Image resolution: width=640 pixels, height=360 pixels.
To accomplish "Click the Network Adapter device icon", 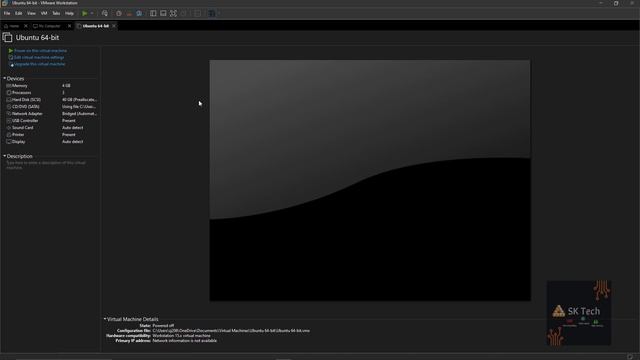I will [9, 113].
